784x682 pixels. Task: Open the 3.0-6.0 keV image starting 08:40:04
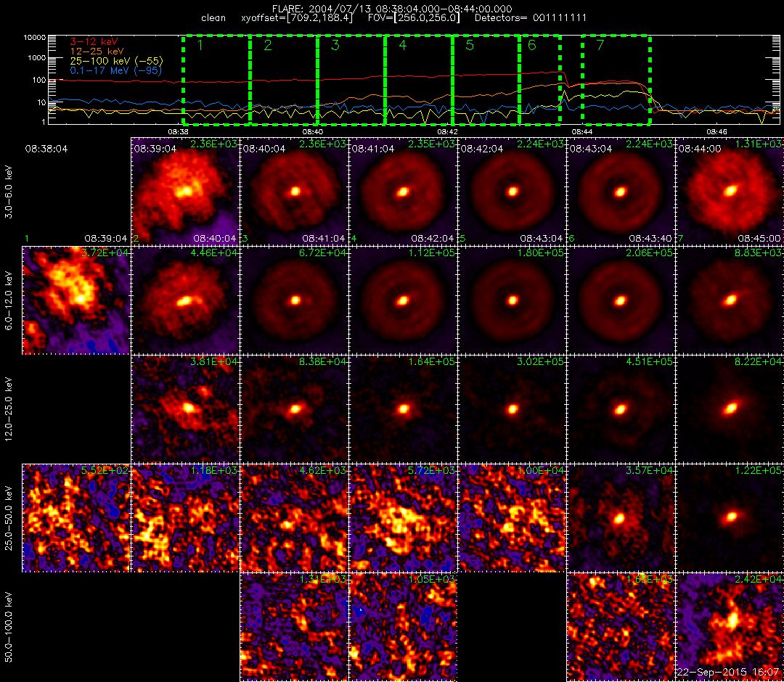[x=294, y=192]
